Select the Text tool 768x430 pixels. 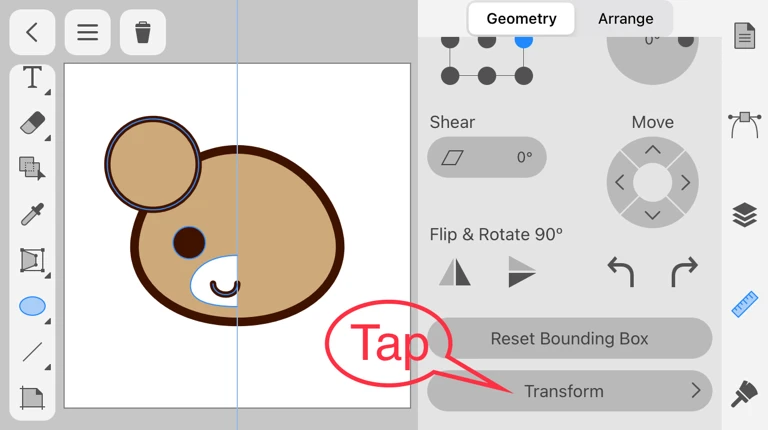32,78
